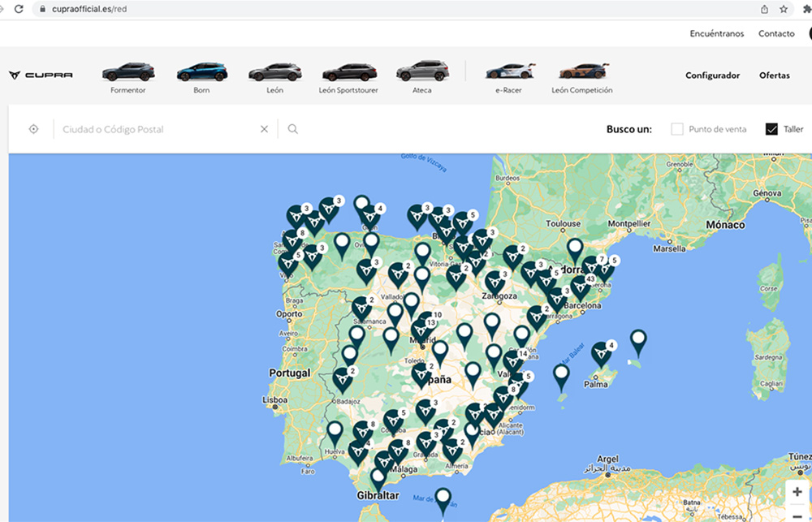Clear the city search using the X icon
This screenshot has width=812, height=522.
pos(264,128)
